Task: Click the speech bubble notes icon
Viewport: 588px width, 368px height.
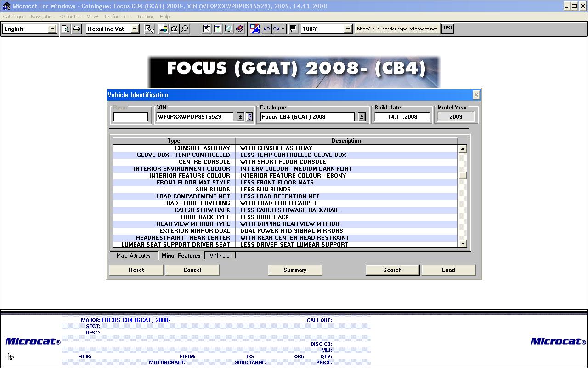Action: point(294,29)
